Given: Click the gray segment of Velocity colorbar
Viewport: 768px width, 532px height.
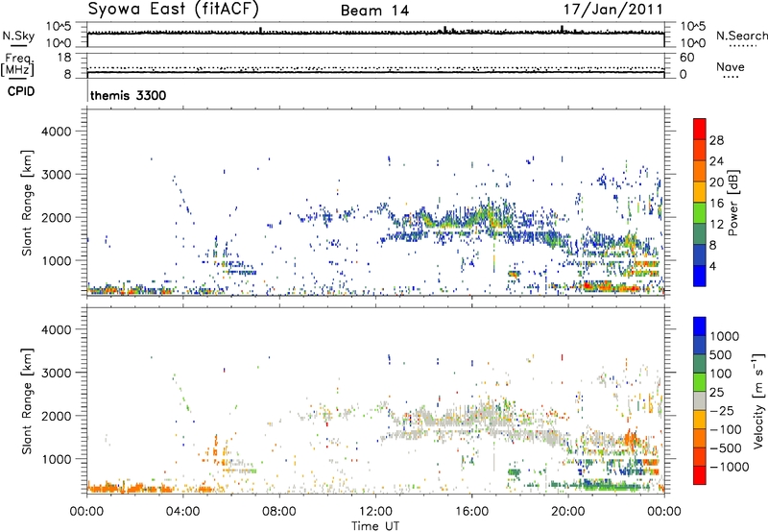Looking at the screenshot, I should [x=700, y=401].
